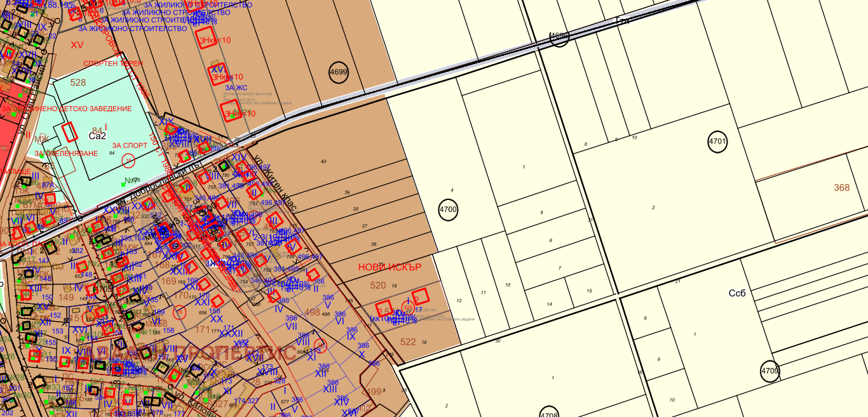This screenshot has height=417, width=868.
Task: Click block number 522
Action: click(408, 342)
